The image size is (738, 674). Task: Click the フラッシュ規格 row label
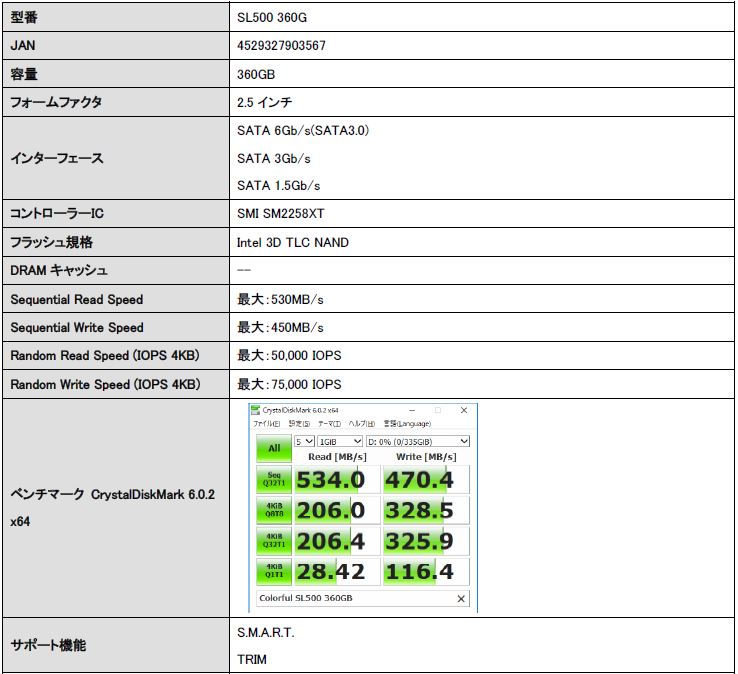(x=51, y=242)
